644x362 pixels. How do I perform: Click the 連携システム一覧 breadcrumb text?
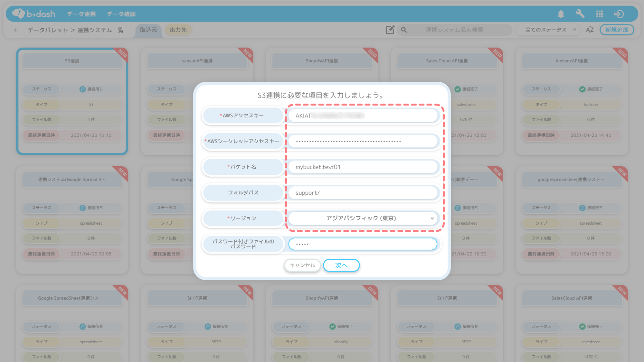tap(100, 30)
